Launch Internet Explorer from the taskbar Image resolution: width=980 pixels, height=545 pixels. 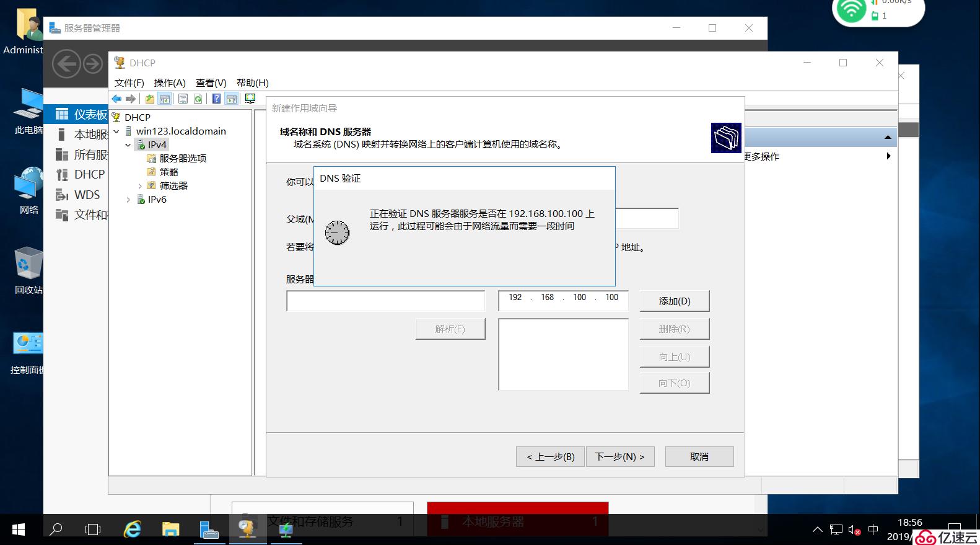pos(133,529)
